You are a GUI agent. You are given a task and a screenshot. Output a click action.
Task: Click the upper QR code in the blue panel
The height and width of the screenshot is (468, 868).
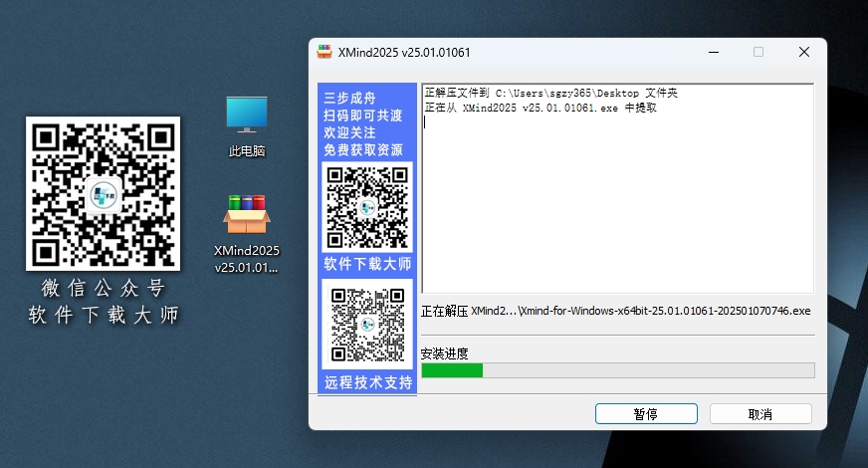point(367,207)
